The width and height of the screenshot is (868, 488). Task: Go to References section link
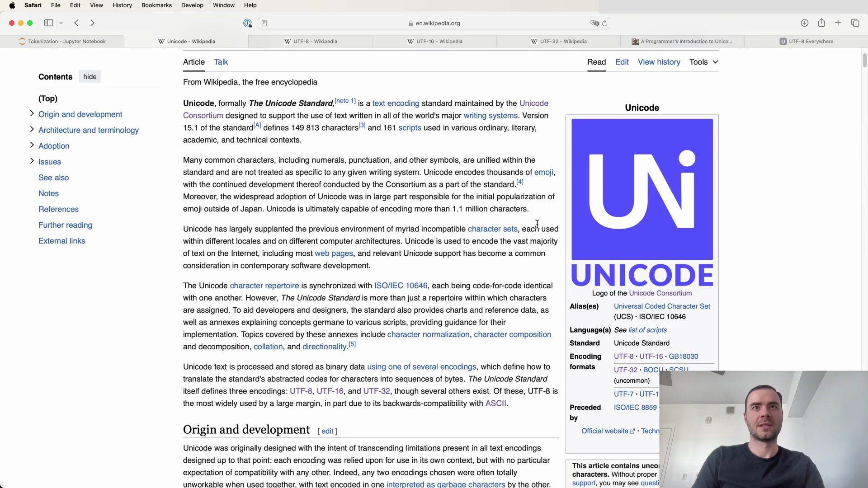tap(58, 209)
